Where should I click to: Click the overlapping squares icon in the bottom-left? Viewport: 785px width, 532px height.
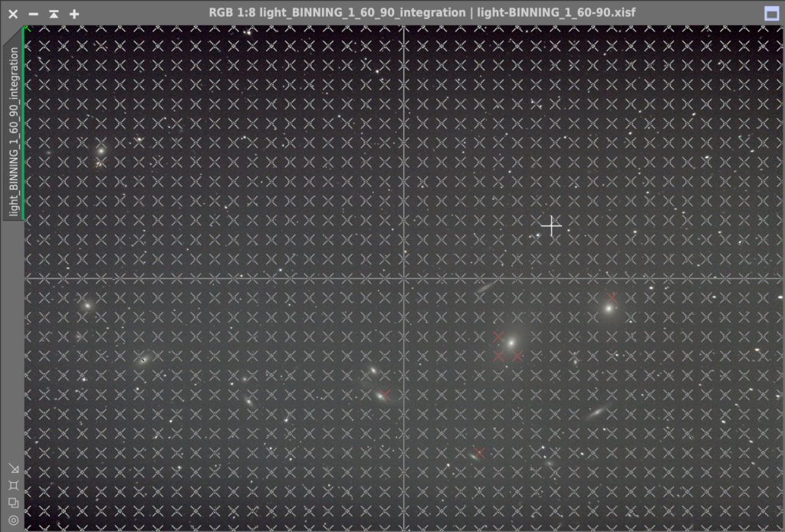tap(14, 502)
